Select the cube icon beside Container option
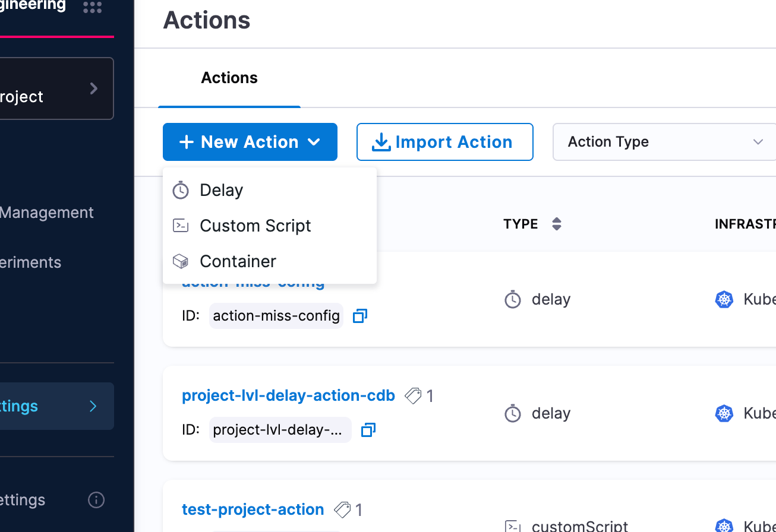Image resolution: width=776 pixels, height=532 pixels. (x=180, y=261)
